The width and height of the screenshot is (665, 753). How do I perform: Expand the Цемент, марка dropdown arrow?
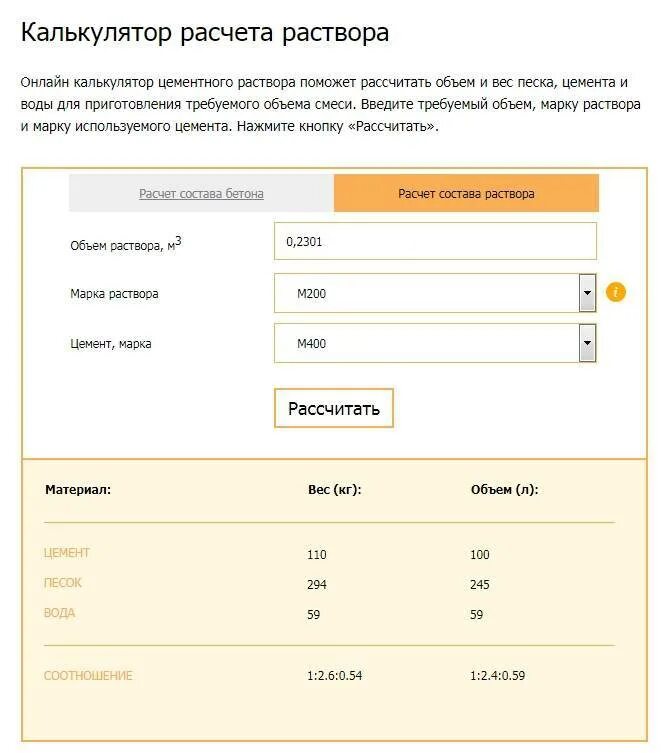point(587,344)
